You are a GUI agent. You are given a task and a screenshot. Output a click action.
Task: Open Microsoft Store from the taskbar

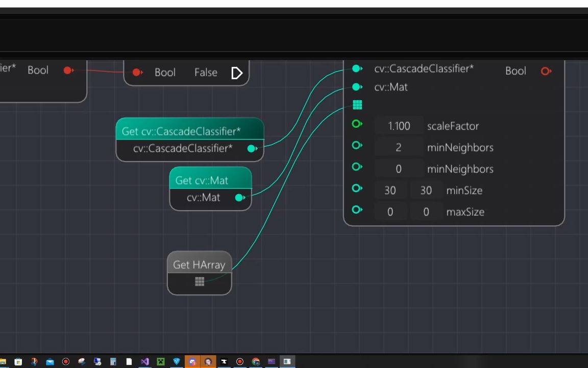point(18,362)
